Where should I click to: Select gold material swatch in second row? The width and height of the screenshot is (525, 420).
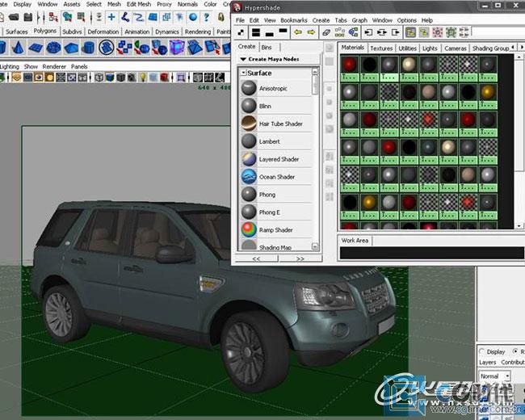[x=488, y=92]
